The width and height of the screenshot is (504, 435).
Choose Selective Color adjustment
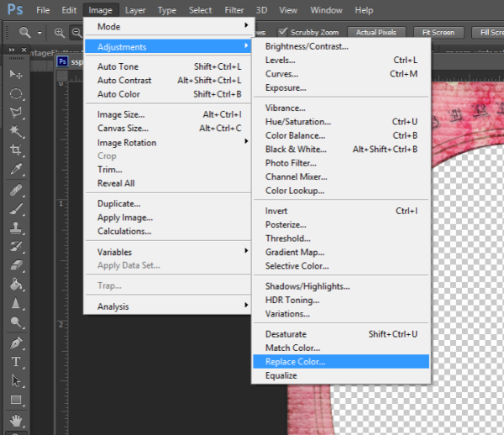pyautogui.click(x=341, y=265)
